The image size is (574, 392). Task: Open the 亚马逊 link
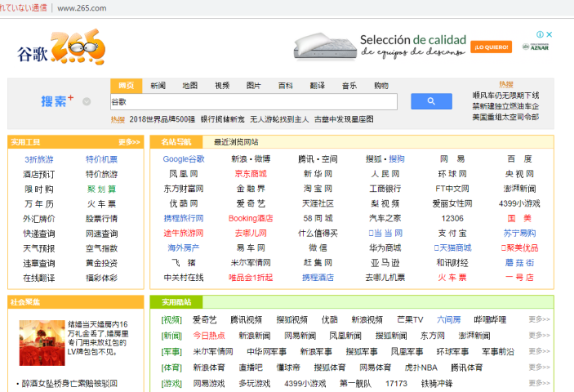(385, 263)
